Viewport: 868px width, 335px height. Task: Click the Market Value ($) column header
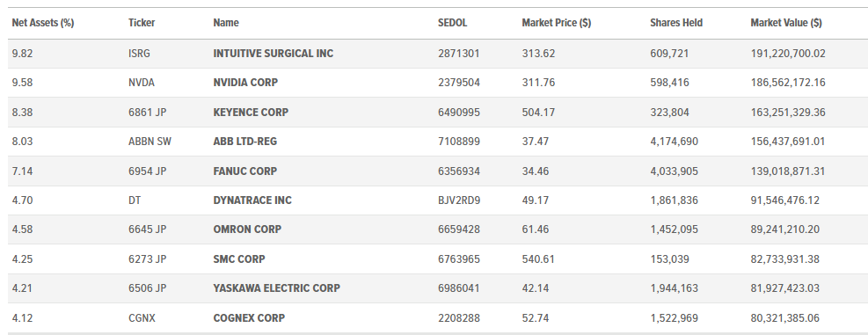786,23
